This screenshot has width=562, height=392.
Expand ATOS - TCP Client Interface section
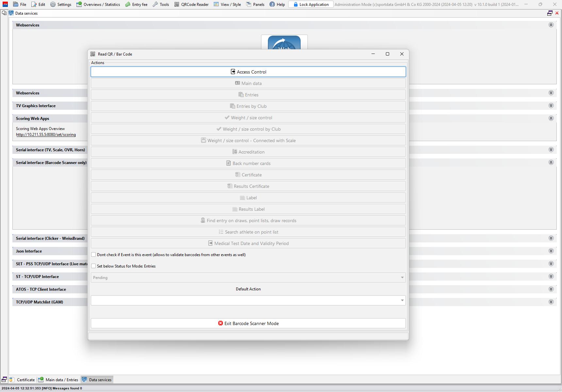(x=551, y=289)
